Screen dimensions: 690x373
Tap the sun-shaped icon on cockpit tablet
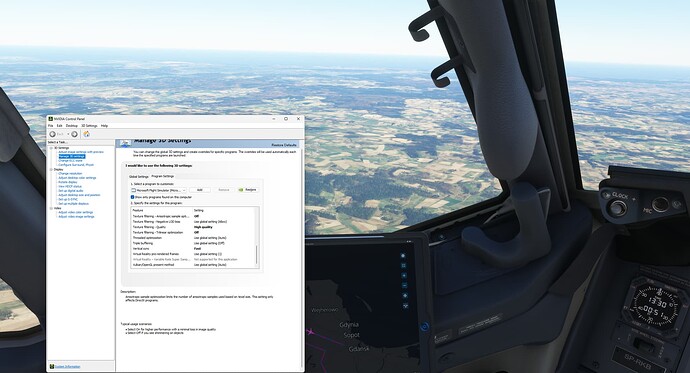403,256
